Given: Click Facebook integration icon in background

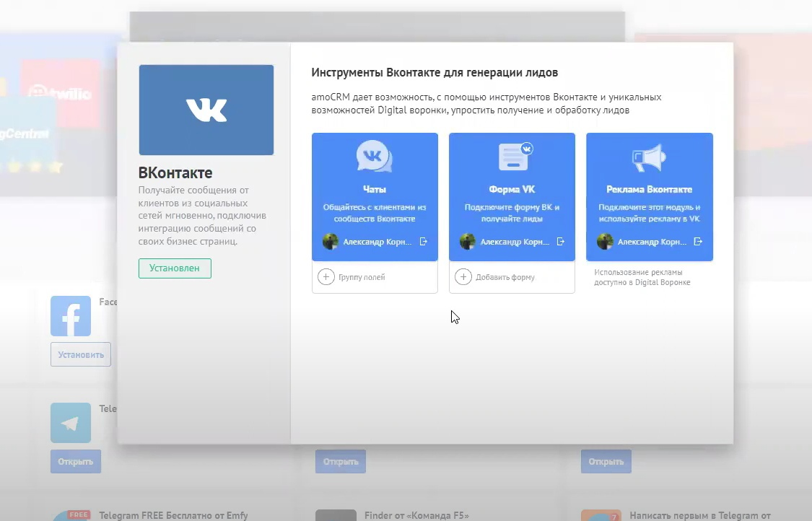Looking at the screenshot, I should coord(71,316).
